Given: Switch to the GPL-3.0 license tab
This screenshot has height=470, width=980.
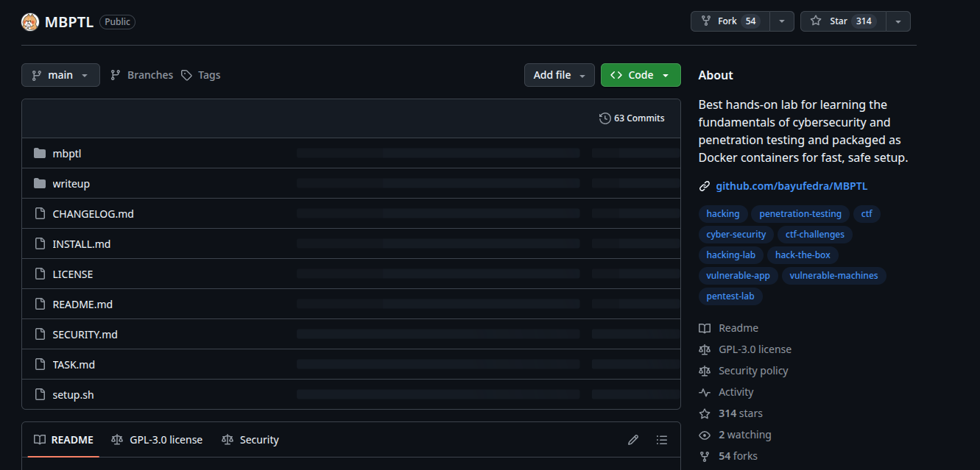Looking at the screenshot, I should point(157,440).
